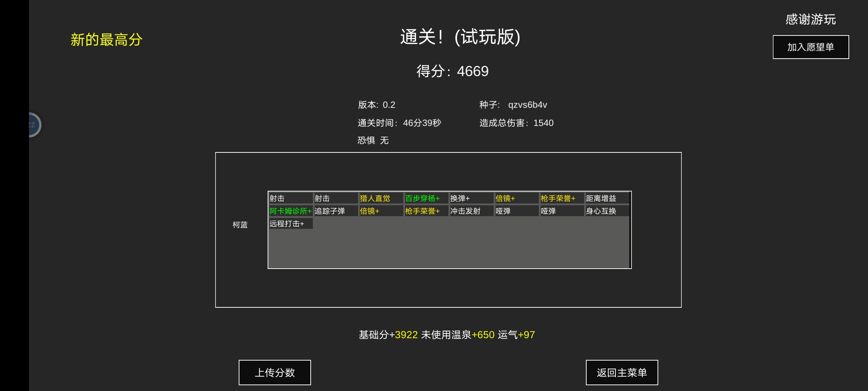868x391 pixels.
Task: Click the 感谢游玩 text
Action: [x=811, y=19]
